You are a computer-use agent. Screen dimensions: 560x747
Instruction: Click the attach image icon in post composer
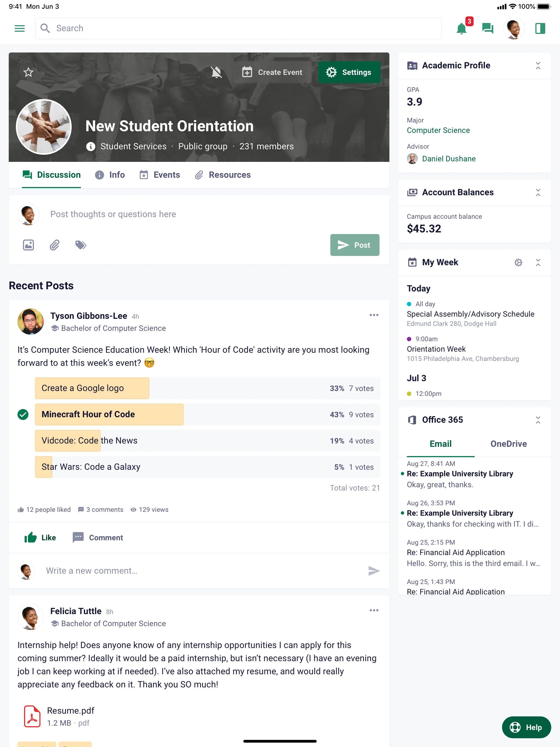click(x=28, y=245)
